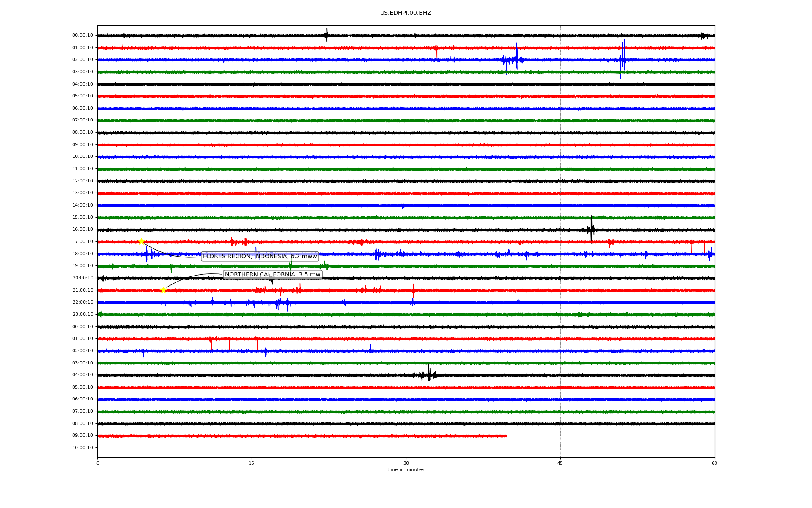
Task: Click the yellow star on 17:00:10 trace
Action: (x=141, y=241)
